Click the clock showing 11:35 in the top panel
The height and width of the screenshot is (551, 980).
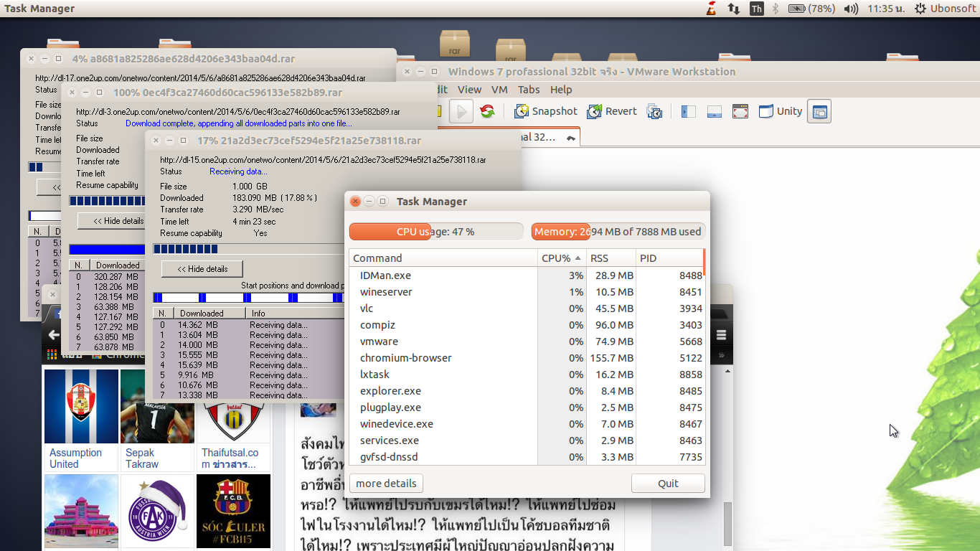pyautogui.click(x=885, y=9)
